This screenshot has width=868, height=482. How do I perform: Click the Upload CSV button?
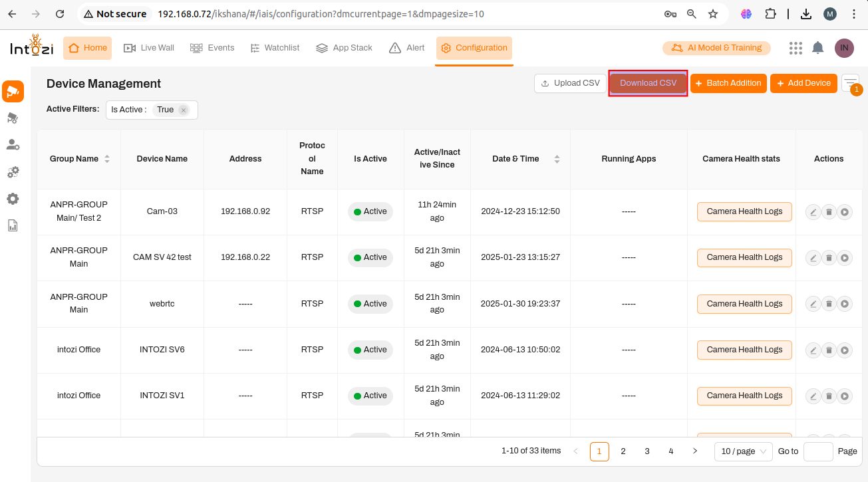[x=570, y=83]
